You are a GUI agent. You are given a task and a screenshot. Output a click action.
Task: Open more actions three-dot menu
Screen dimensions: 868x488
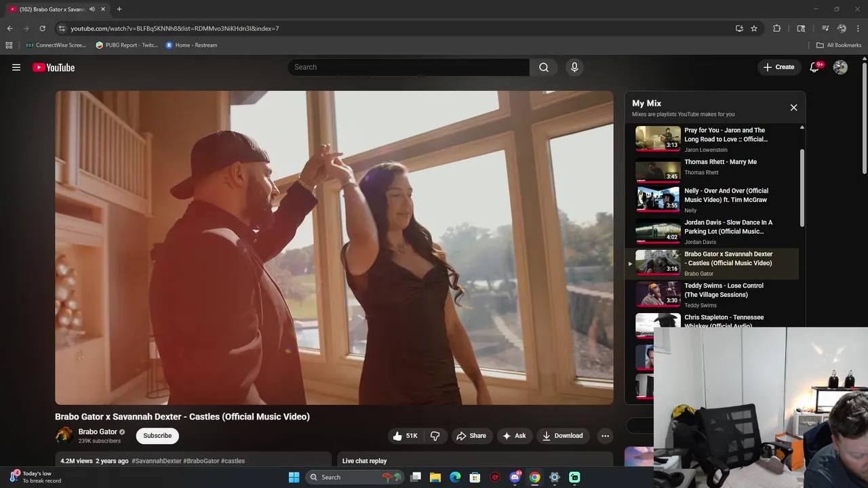[x=605, y=436]
